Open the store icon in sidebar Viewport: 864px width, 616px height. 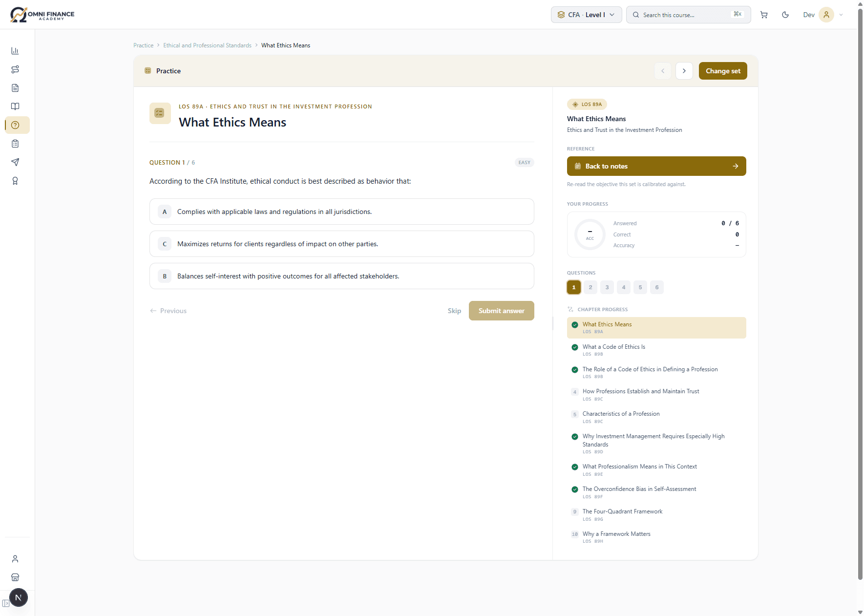click(15, 577)
